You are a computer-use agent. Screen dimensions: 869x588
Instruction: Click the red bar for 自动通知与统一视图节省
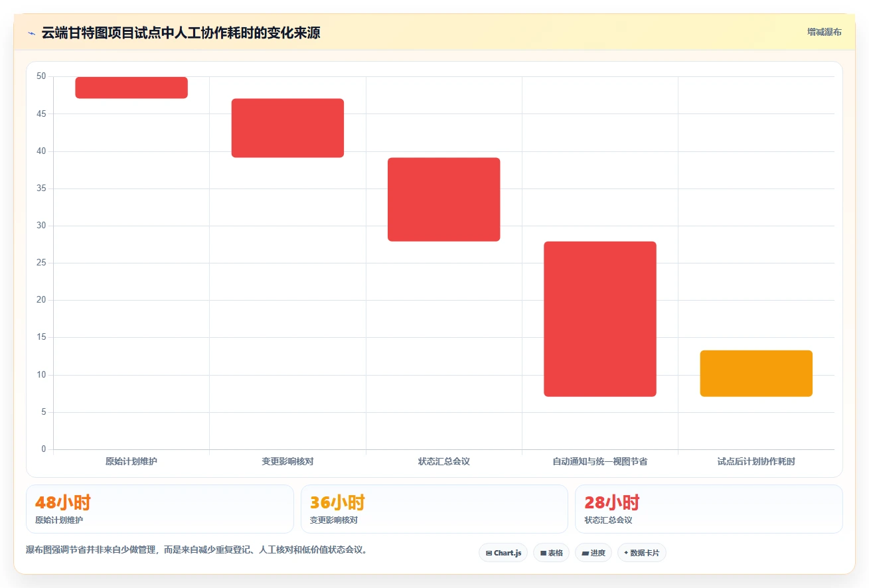coord(600,319)
